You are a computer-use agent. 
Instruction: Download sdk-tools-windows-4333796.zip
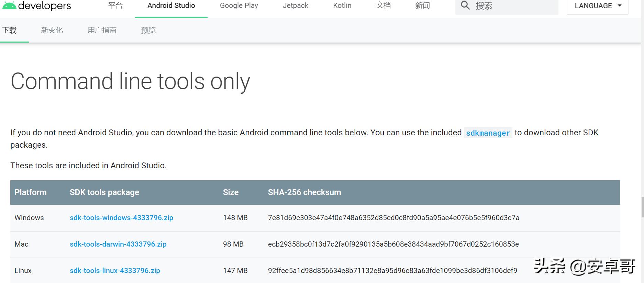[x=121, y=218]
